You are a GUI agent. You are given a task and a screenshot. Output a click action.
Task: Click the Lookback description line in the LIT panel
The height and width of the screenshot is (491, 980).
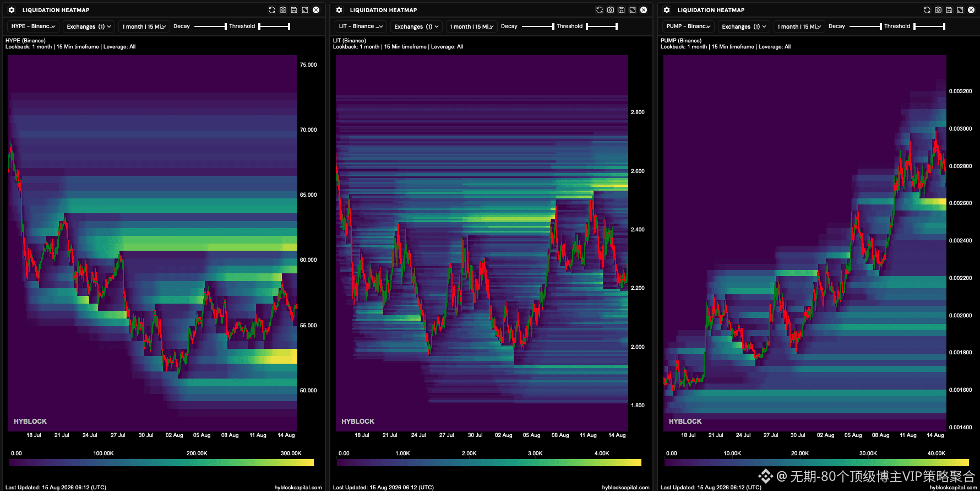(398, 47)
